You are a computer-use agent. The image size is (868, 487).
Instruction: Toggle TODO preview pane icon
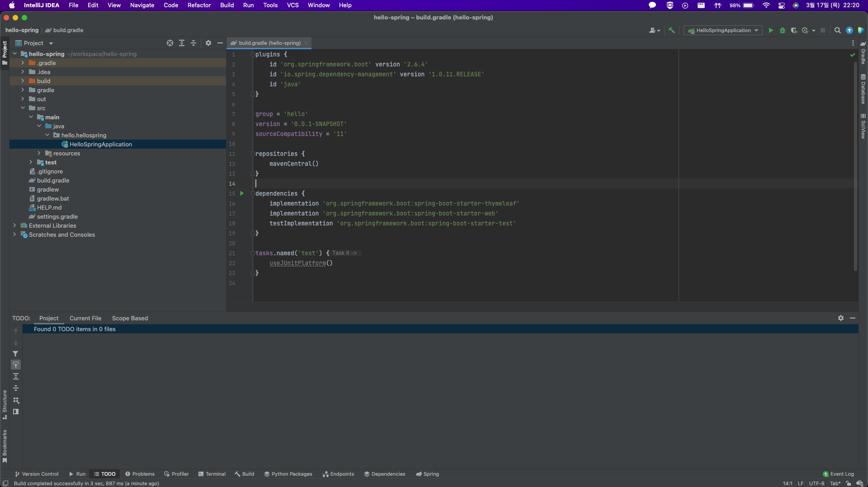16,412
